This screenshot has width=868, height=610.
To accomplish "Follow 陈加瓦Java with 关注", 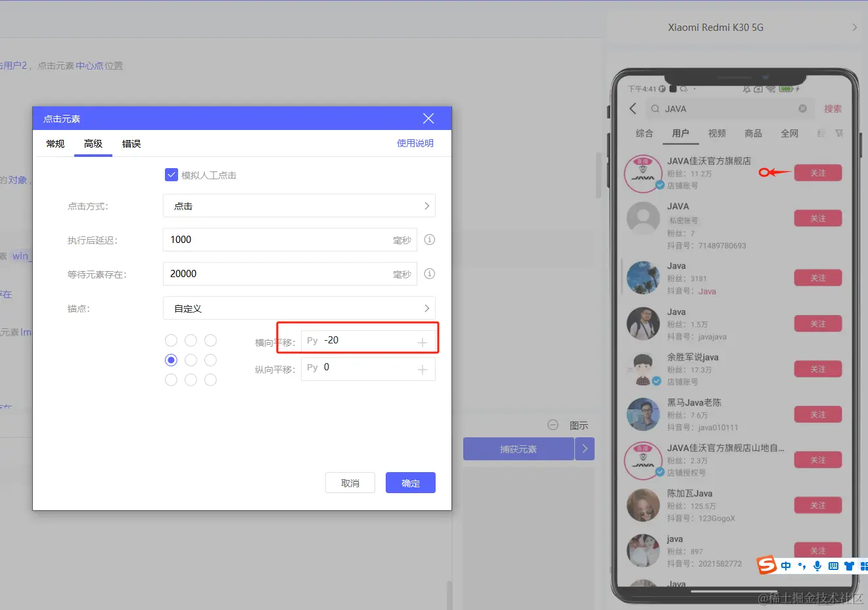I will [818, 505].
